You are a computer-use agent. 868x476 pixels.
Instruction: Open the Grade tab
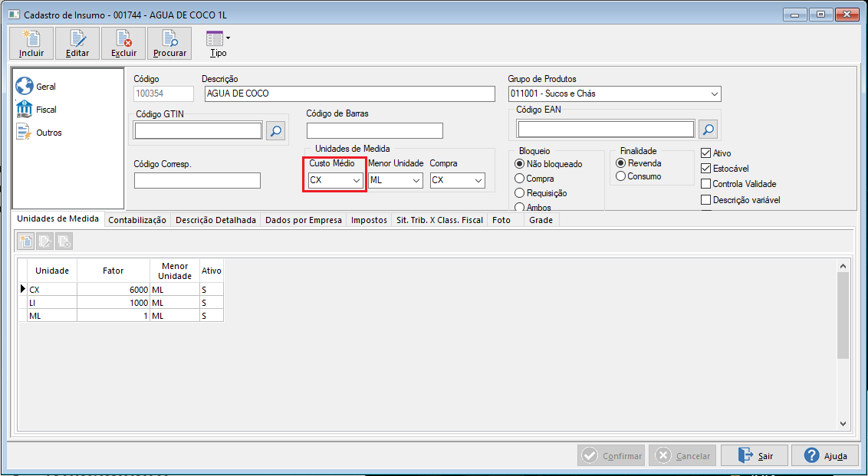[541, 220]
